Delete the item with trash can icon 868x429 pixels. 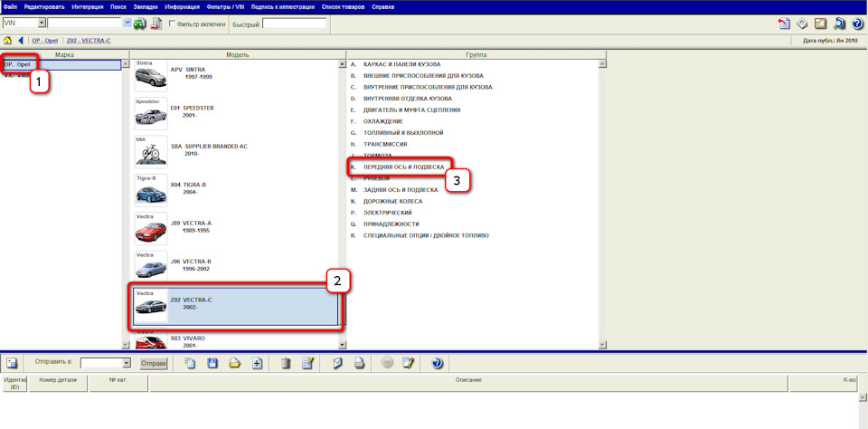coord(286,364)
